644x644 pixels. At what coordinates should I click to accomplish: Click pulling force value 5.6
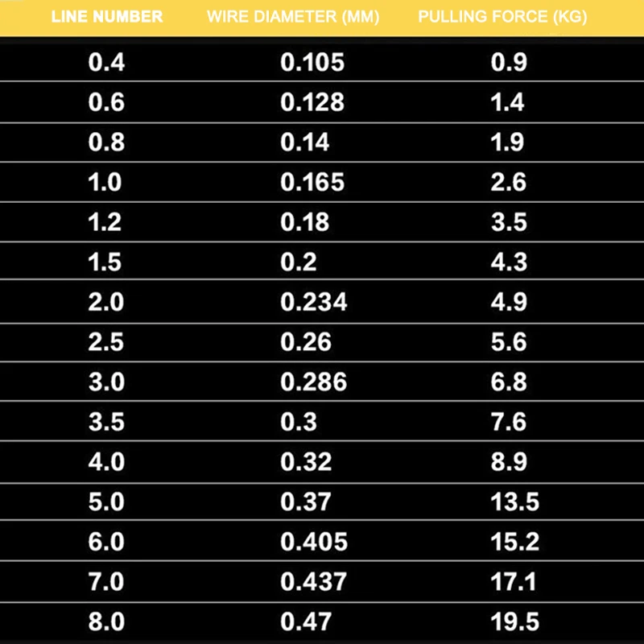click(509, 342)
